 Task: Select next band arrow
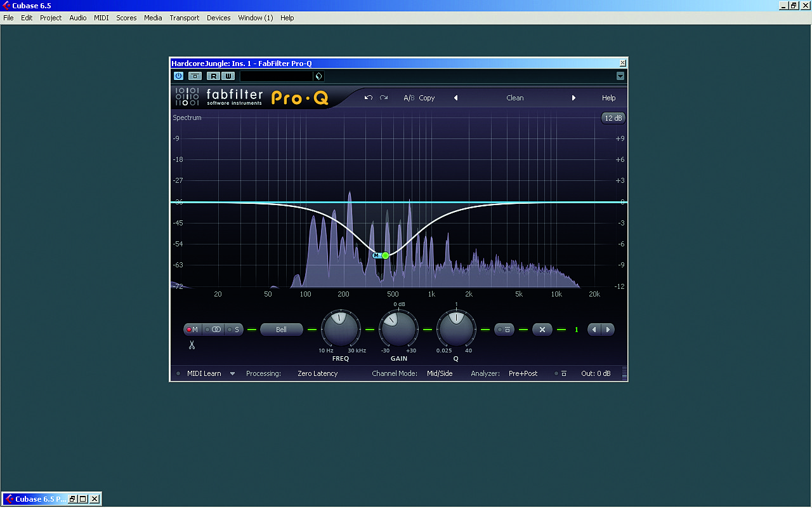tap(608, 330)
